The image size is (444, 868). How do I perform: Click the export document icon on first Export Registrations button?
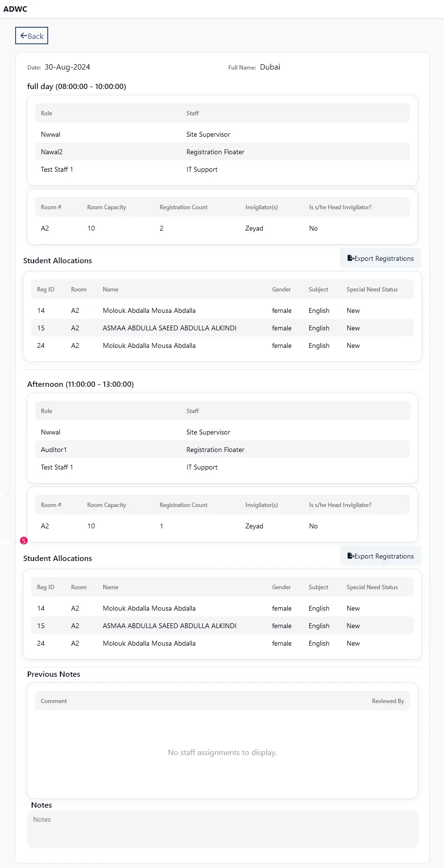pyautogui.click(x=351, y=258)
